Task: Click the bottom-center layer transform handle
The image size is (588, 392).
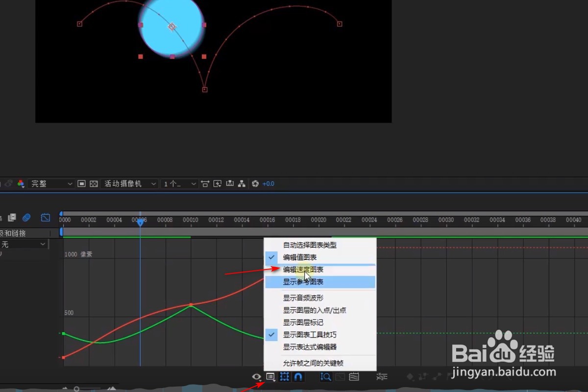Action: [172, 57]
